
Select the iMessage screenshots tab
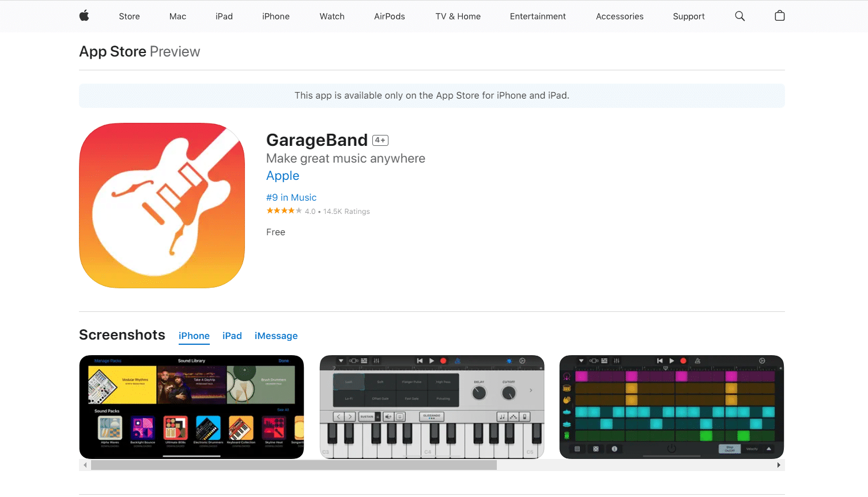pos(276,336)
